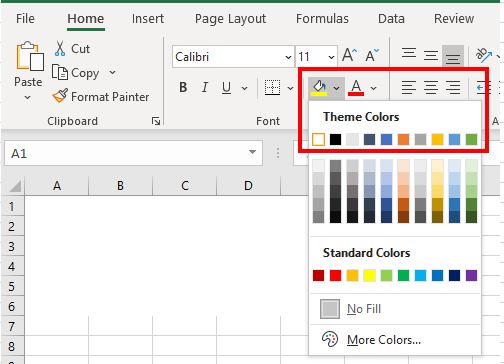504x364 pixels.
Task: Open the Fill Color dropdown arrow
Action: [337, 88]
